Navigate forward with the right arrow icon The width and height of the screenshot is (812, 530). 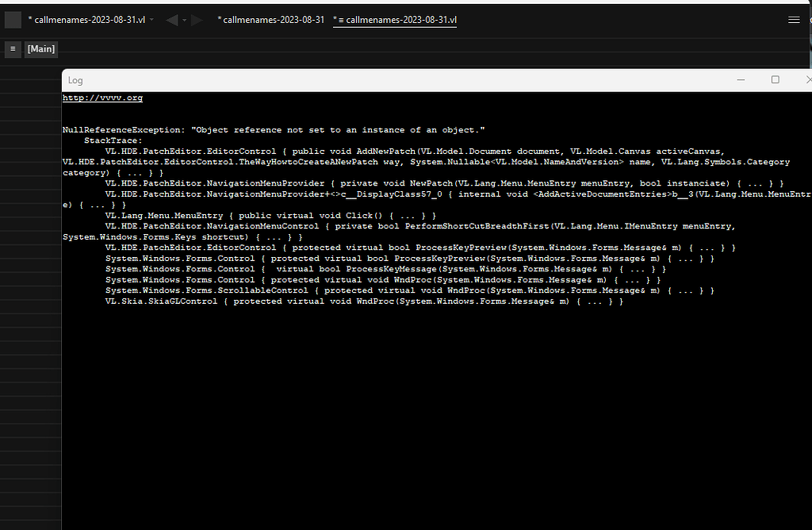pyautogui.click(x=198, y=20)
